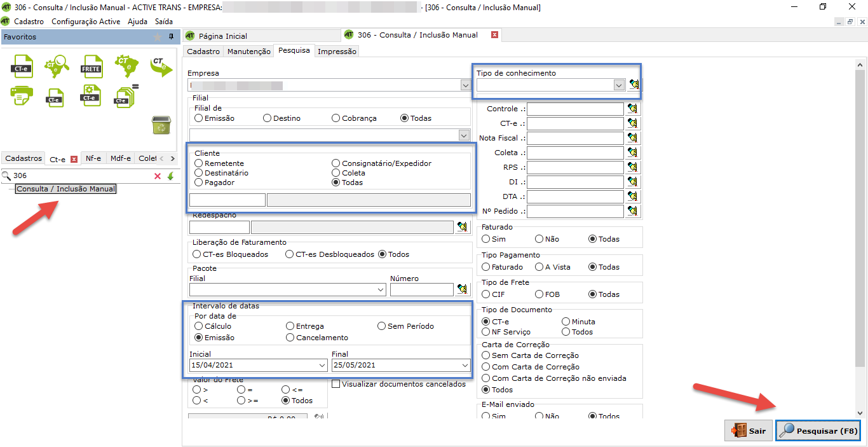Screen dimensions: 868x447
Task: Open the Final date dropdown
Action: point(465,366)
